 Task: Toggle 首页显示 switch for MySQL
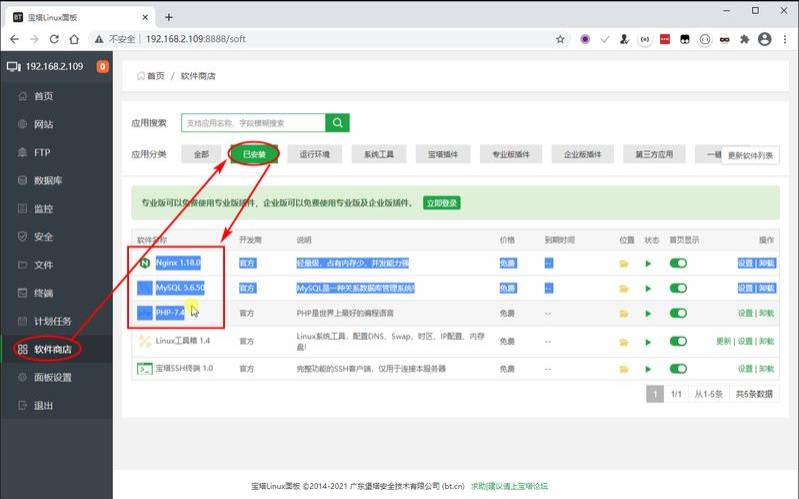[x=678, y=288]
